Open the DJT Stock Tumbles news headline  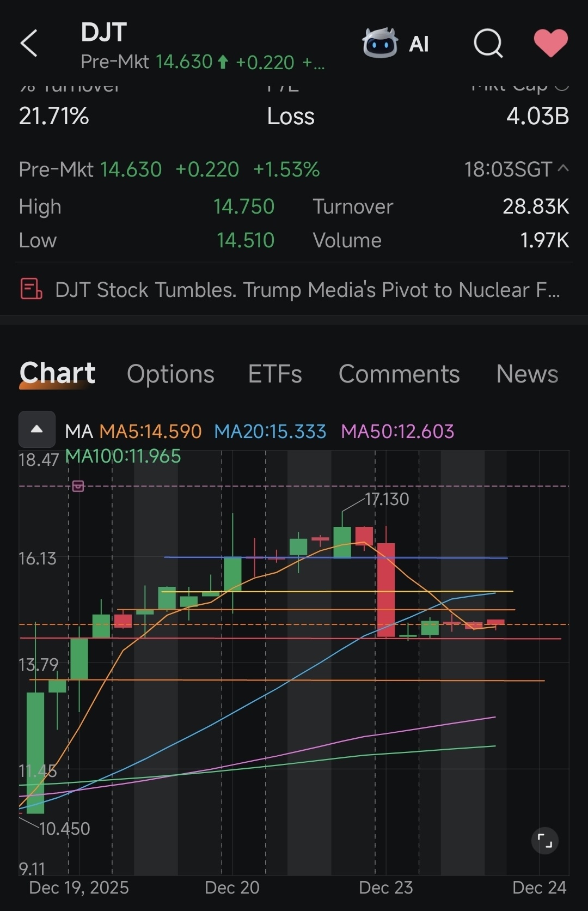coord(308,290)
